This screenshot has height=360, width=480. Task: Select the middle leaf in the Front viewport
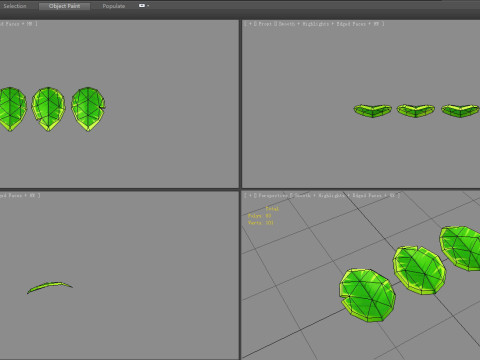[x=416, y=111]
